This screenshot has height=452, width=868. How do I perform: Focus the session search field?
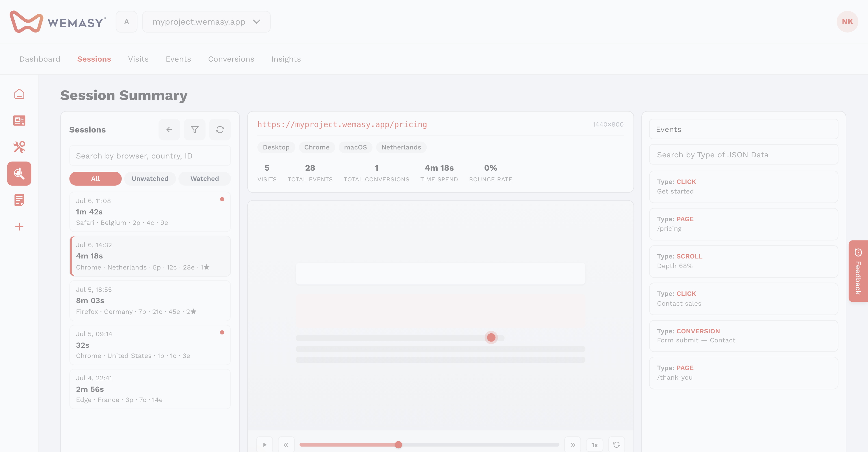[x=150, y=156]
